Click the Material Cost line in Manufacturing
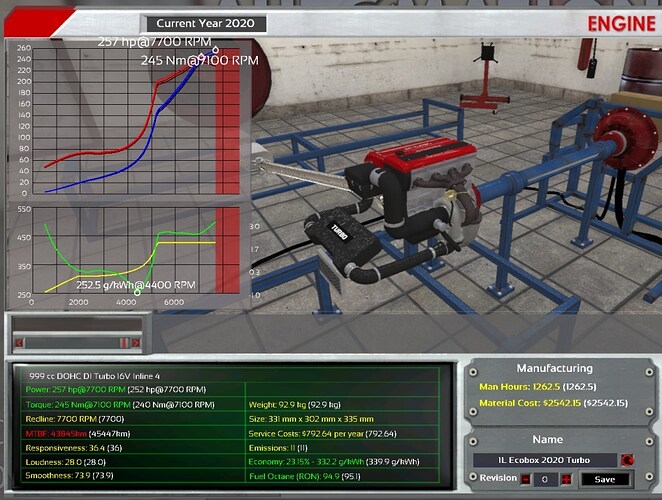Viewport: 662px width, 500px height. tap(553, 403)
